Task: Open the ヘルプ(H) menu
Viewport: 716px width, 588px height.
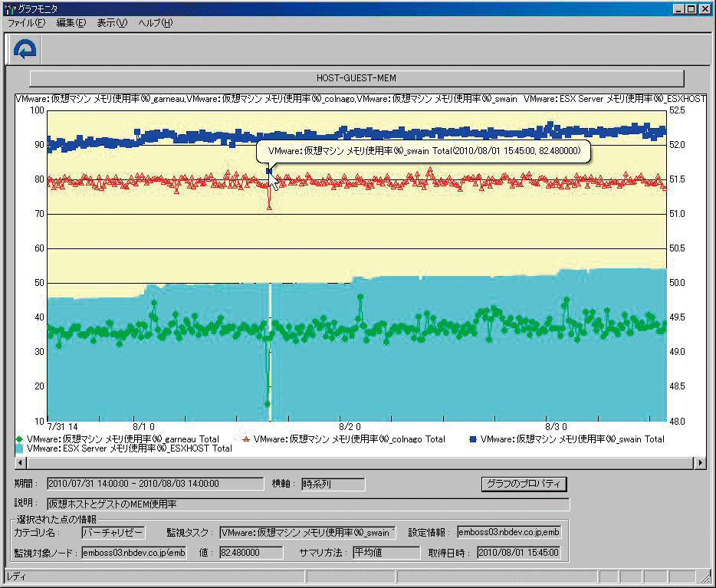Action: (156, 23)
